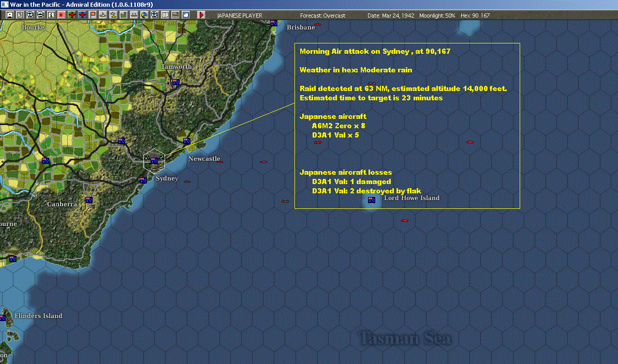Select the Canberra base flag
This screenshot has width=618, height=364.
pyautogui.click(x=89, y=200)
